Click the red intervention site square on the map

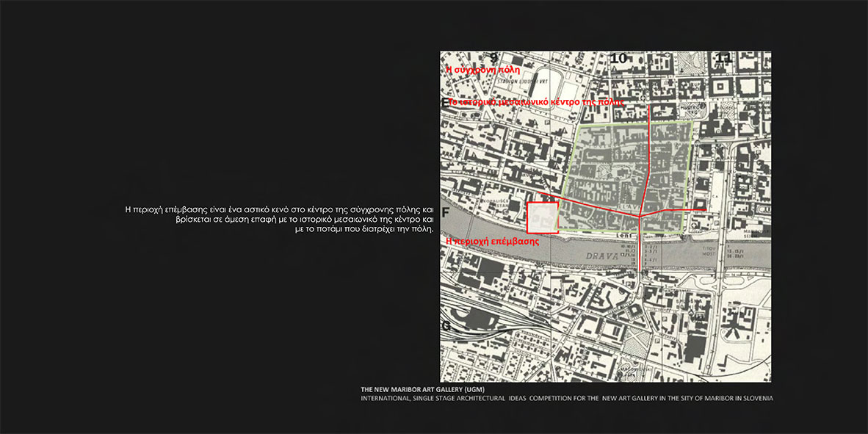pos(543,218)
